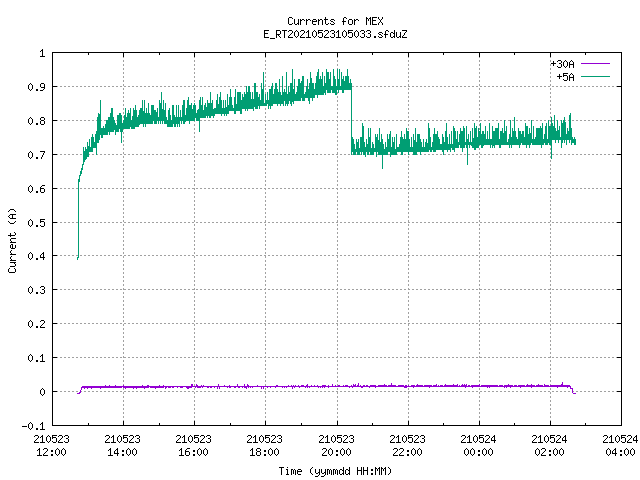Click y-axis tick label 0.4

click(x=36, y=256)
